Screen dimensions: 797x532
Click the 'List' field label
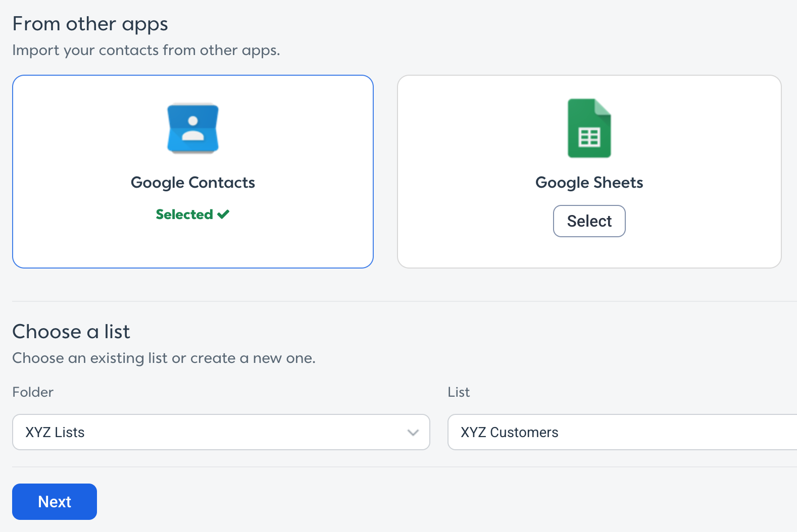point(459,392)
